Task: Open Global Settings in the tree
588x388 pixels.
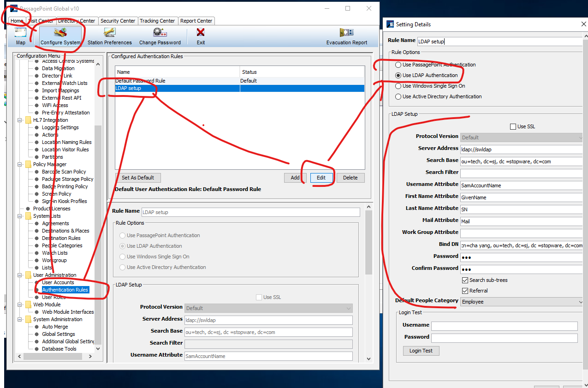Action: [59, 334]
